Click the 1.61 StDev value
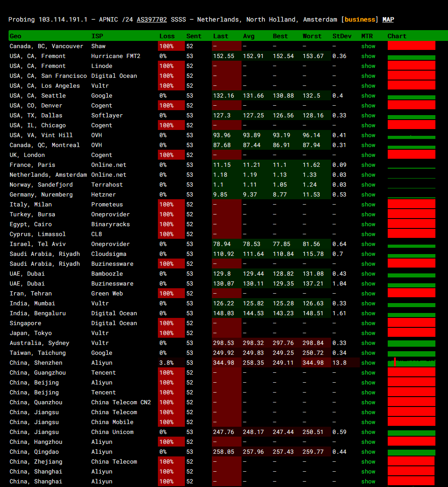448x487 pixels. tap(339, 313)
